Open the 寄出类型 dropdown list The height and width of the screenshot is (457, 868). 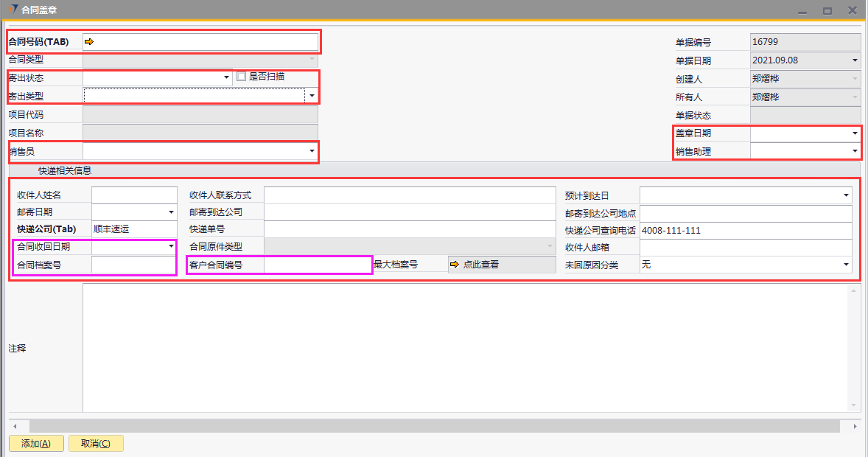[x=312, y=96]
